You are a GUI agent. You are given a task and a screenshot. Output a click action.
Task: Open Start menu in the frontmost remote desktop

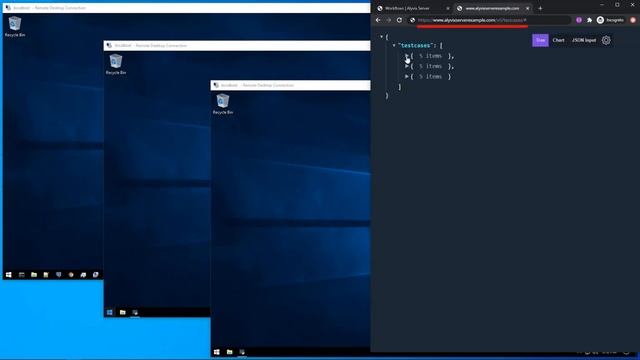click(x=217, y=352)
